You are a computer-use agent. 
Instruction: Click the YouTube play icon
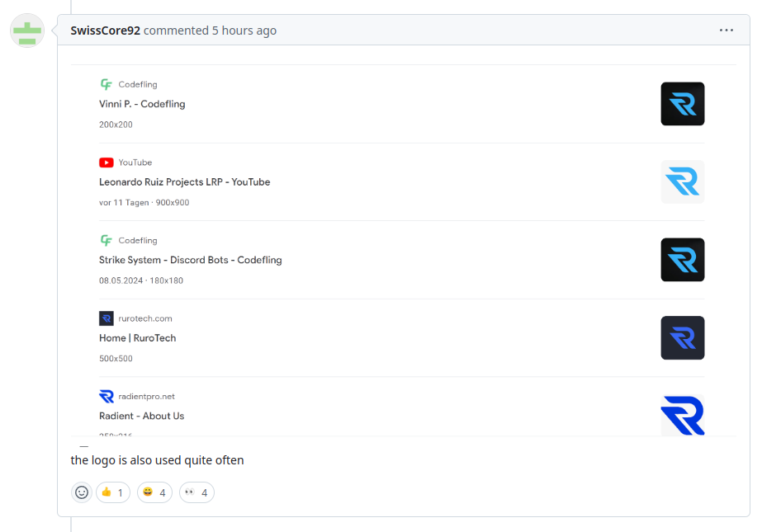tap(106, 162)
